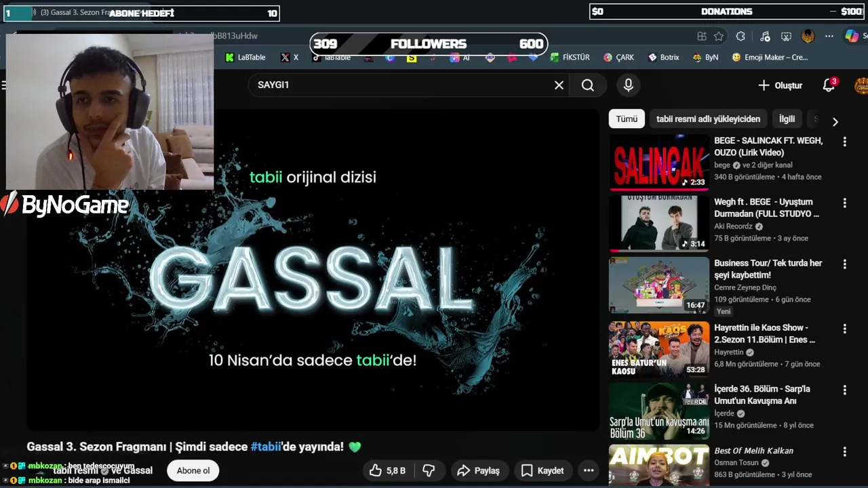Click Cemre Zeynep Dinç channel name
868x488 pixels.
point(745,287)
